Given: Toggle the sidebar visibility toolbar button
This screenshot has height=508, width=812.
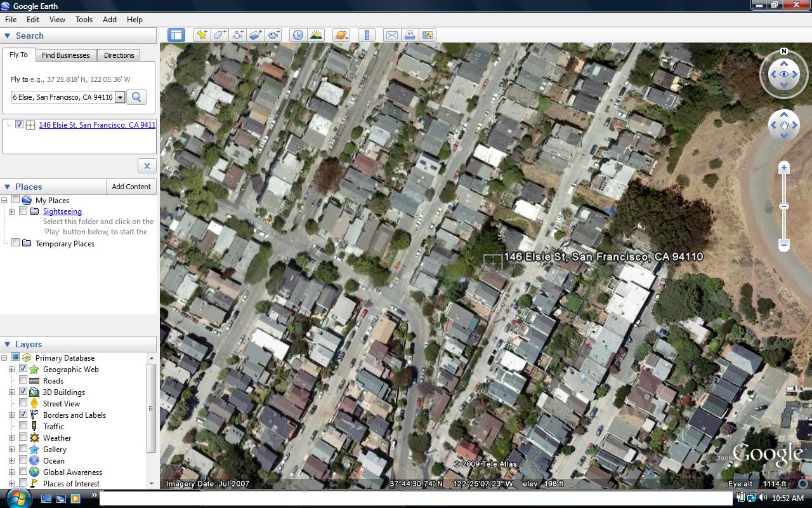Looking at the screenshot, I should tap(176, 35).
